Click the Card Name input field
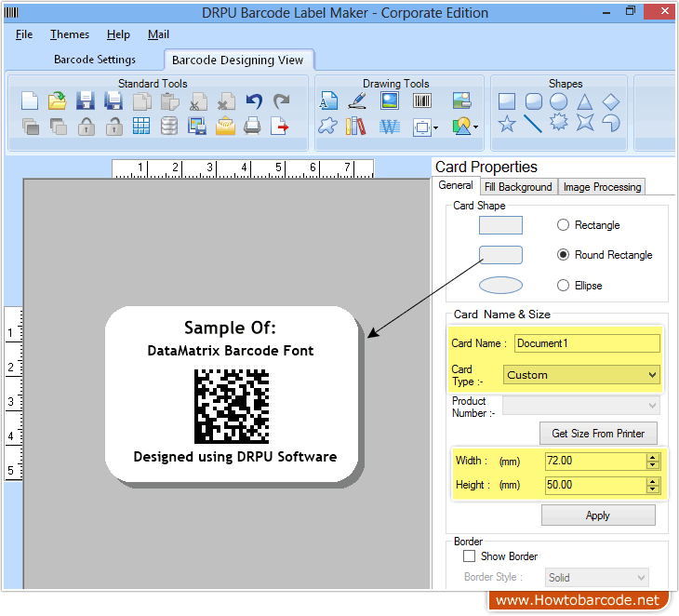679x616 pixels. [x=586, y=343]
